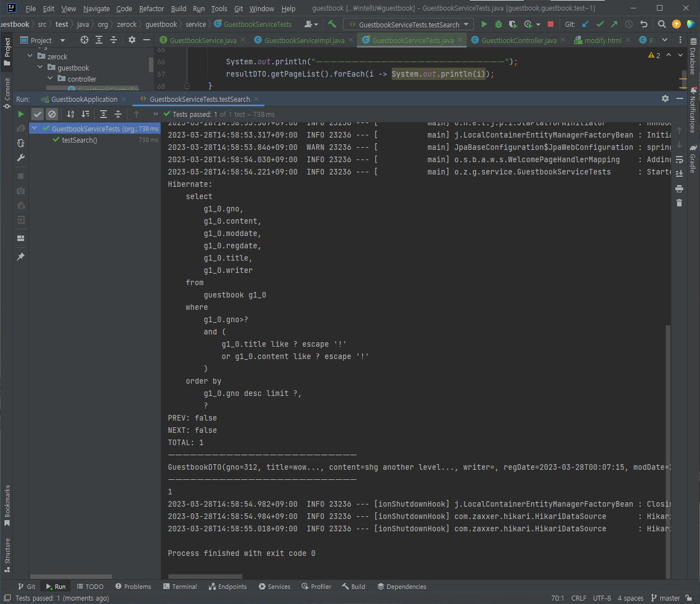Viewport: 700px width, 604px height.
Task: Build project hammer icon
Action: coord(332,24)
